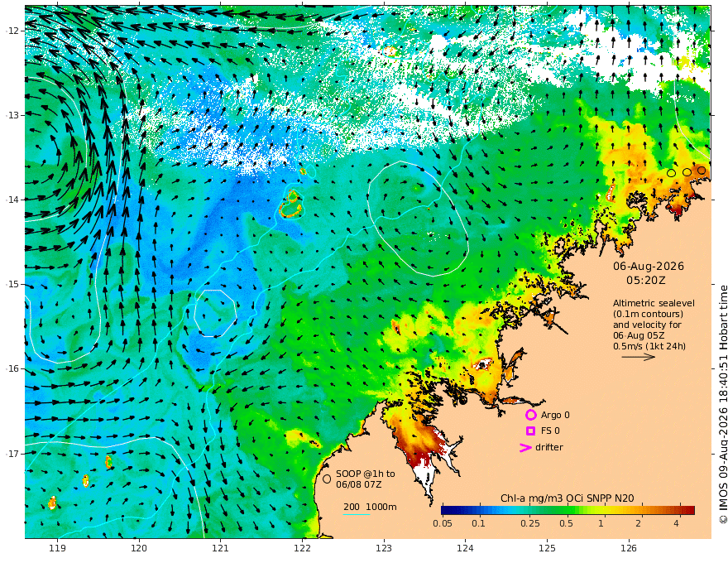Click the longitude axis label 122
This screenshot has height=563, width=728.
(302, 548)
